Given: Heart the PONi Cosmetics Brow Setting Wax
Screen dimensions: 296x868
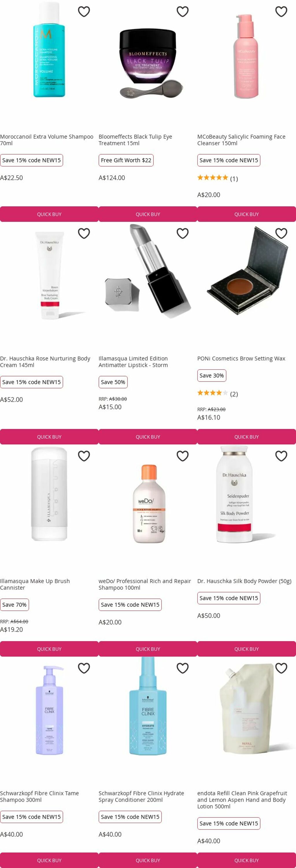Looking at the screenshot, I should click(x=281, y=233).
